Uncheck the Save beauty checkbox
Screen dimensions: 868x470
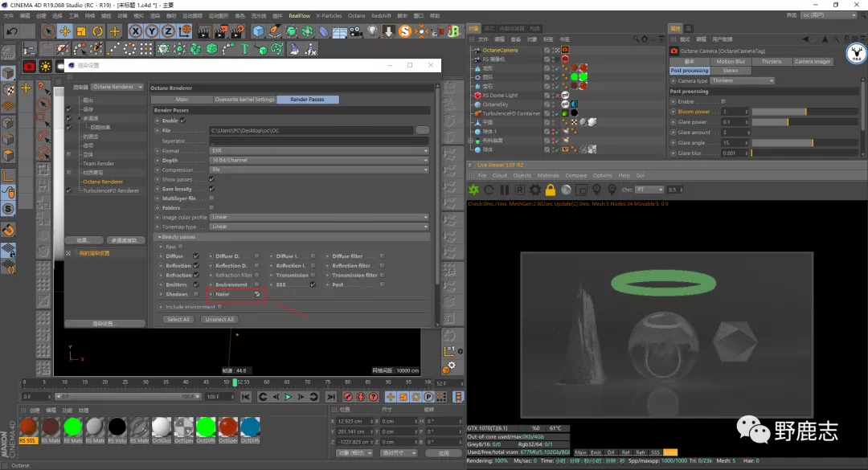click(211, 189)
